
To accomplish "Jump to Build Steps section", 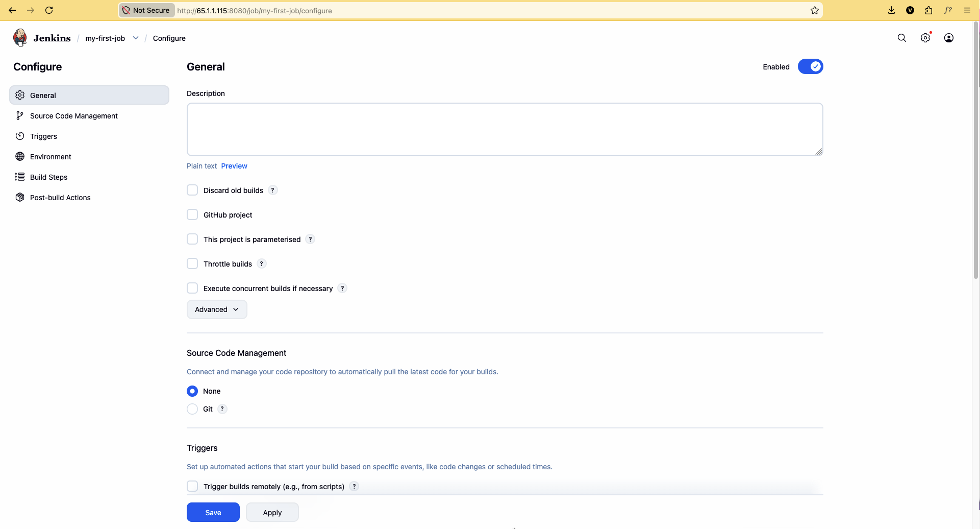I will [x=89, y=177].
